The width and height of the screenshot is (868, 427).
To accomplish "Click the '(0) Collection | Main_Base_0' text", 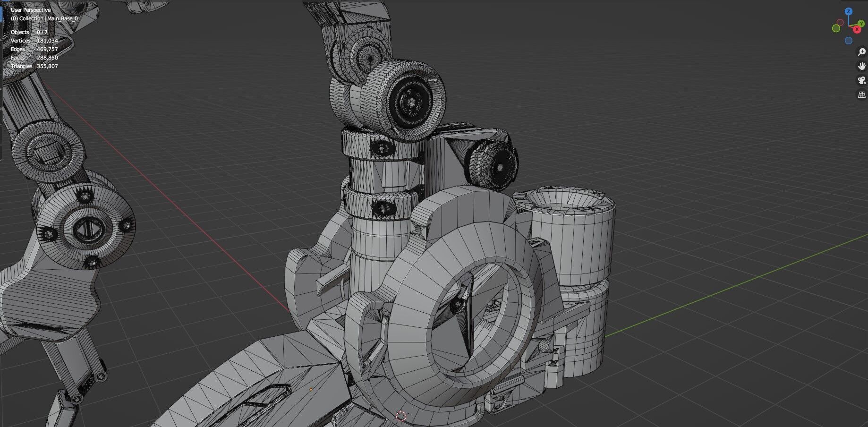I will click(44, 18).
